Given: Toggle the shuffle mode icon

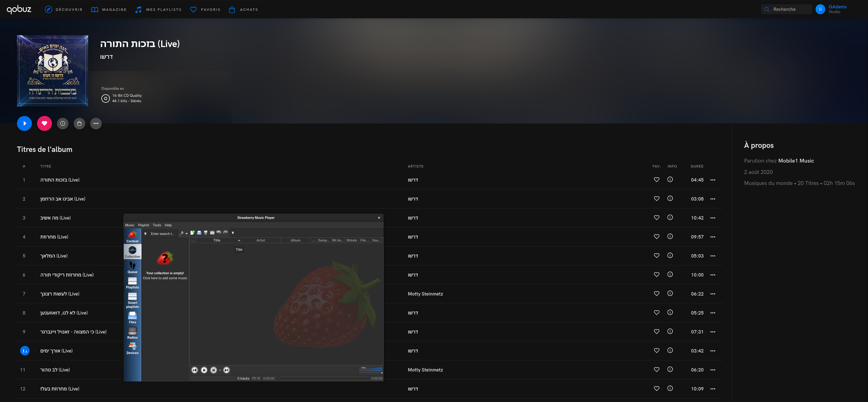Looking at the screenshot, I should [x=258, y=378].
